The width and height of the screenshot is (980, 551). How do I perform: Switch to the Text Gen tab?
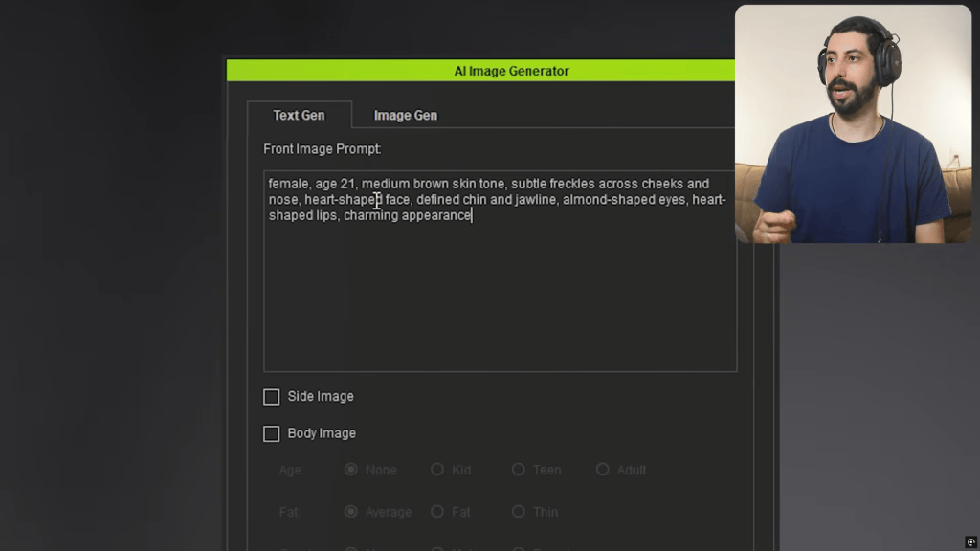pyautogui.click(x=299, y=115)
